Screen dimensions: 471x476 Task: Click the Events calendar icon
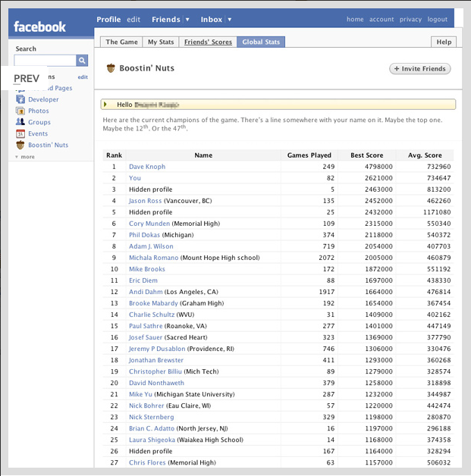20,133
